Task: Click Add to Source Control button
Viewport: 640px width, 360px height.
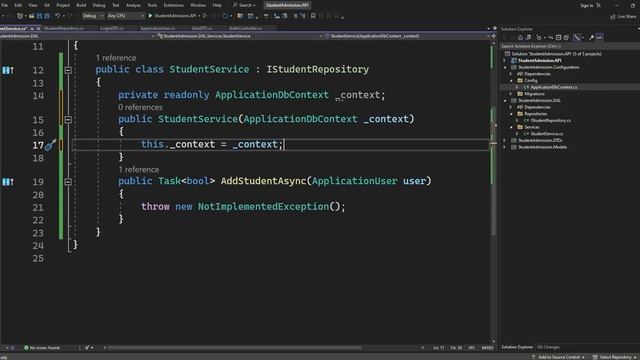Action: [559, 357]
